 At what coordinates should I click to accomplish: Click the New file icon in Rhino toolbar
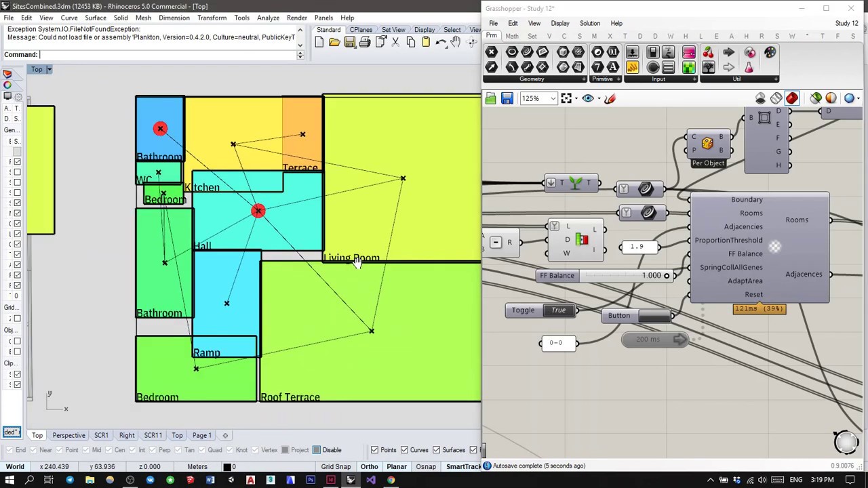click(319, 42)
